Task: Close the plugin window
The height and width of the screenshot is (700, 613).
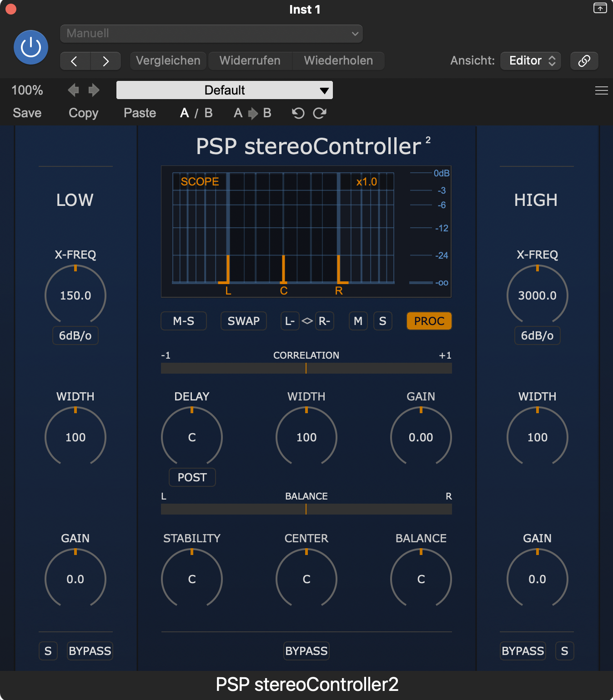Action: point(11,9)
